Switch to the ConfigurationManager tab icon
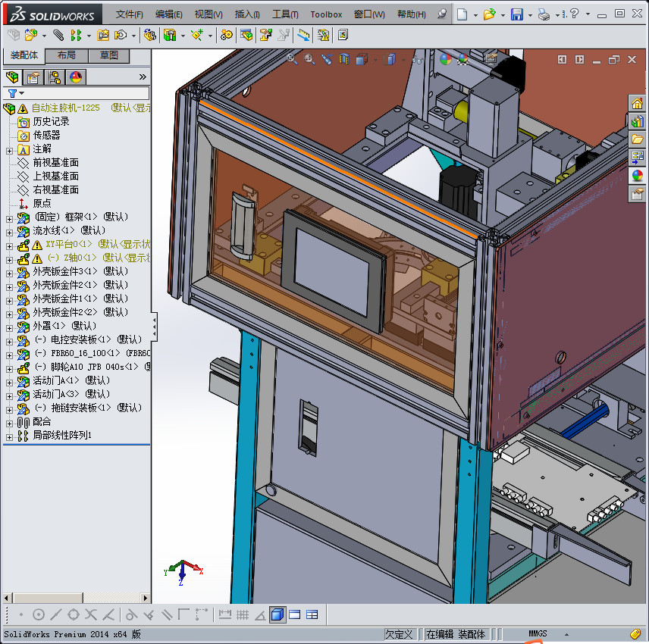Screen dimensions: 649x644 pos(55,77)
